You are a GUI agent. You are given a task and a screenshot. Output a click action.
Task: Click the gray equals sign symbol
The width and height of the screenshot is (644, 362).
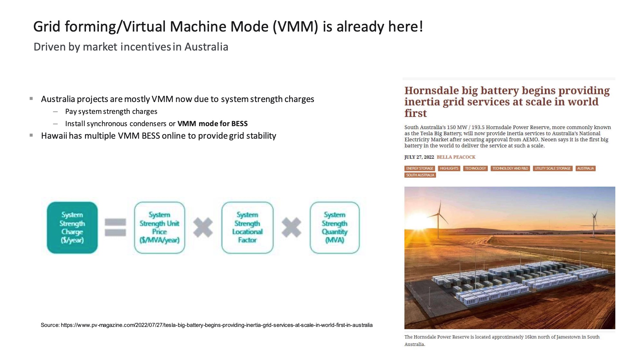115,227
